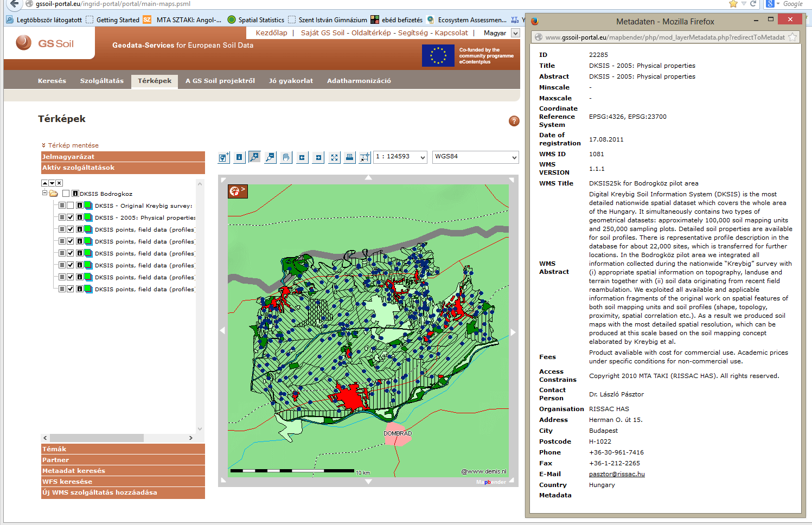Image resolution: width=812 pixels, height=525 pixels.
Task: Click legend icon of Original Kreybig survey layer
Action: 88,206
